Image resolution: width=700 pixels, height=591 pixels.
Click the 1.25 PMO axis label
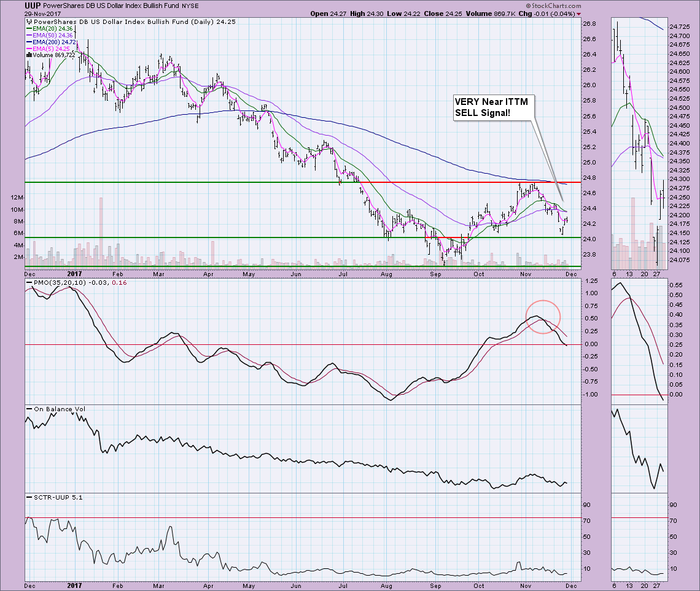[x=591, y=281]
